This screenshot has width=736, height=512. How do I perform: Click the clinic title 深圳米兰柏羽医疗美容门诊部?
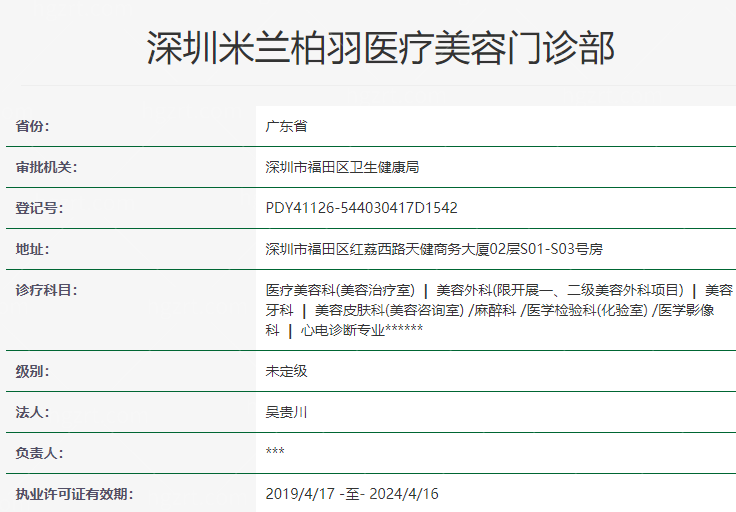(x=380, y=48)
